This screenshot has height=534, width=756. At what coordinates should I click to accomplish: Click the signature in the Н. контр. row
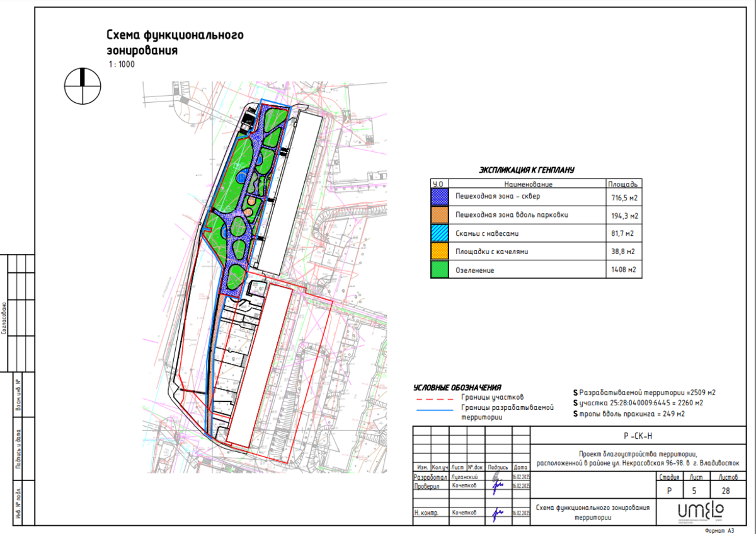(x=497, y=513)
